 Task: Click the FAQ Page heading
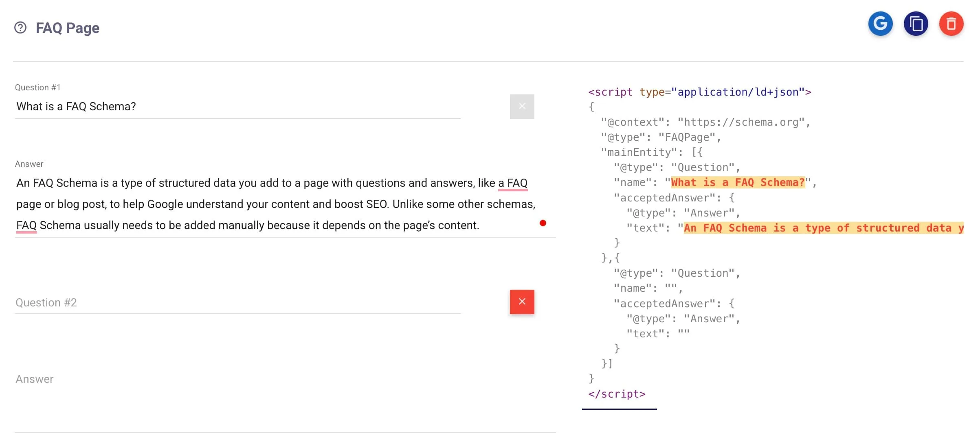pos(68,28)
